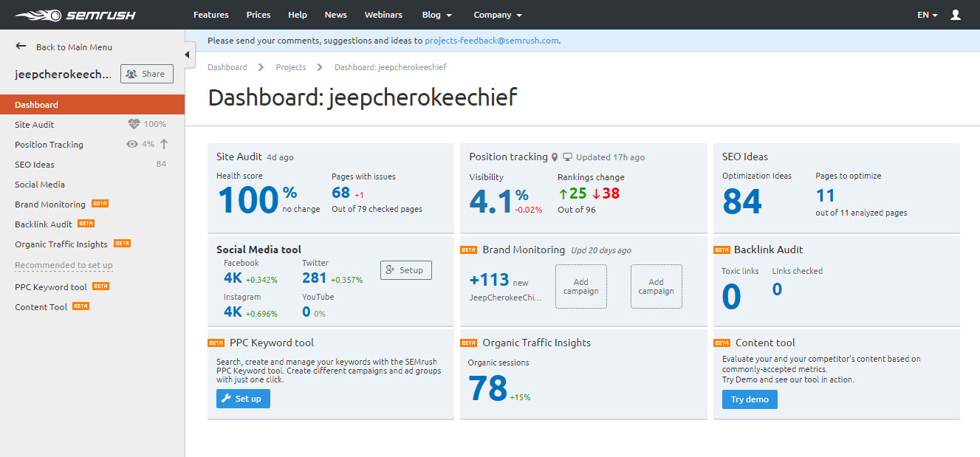Click BETA badge on PPC Keyword tool card
The width and height of the screenshot is (980, 457).
click(x=216, y=343)
